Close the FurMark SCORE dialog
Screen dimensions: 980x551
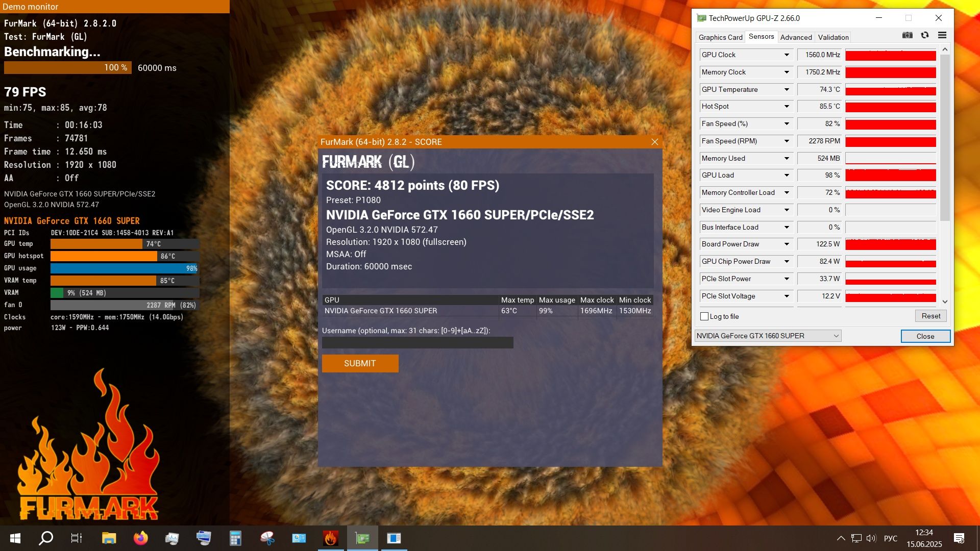(x=654, y=142)
